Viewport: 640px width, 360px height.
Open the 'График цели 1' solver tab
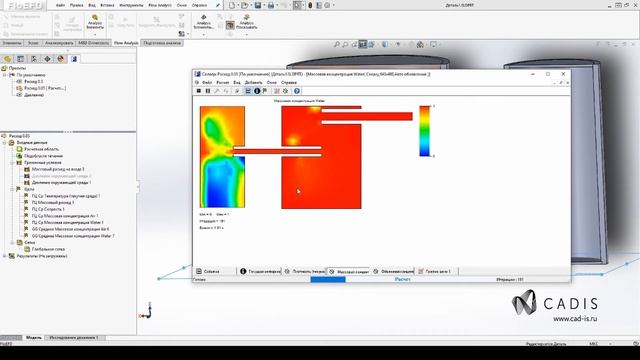(x=435, y=271)
